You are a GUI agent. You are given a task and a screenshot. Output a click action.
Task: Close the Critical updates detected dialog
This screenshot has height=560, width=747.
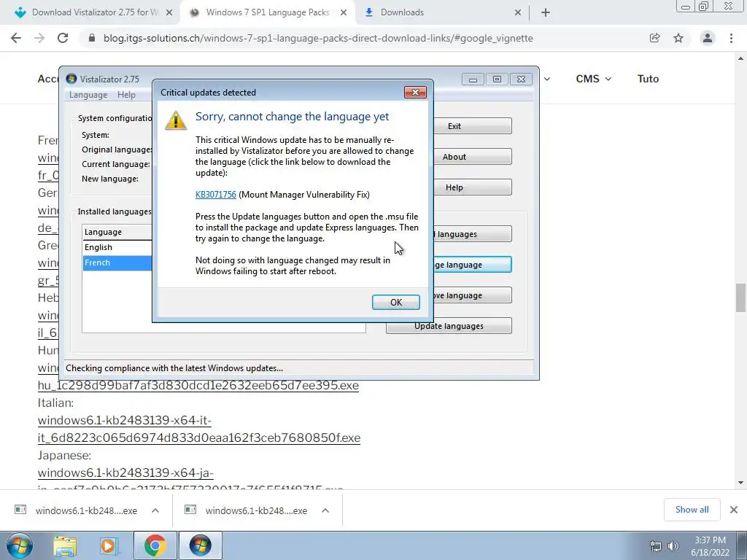pos(415,93)
